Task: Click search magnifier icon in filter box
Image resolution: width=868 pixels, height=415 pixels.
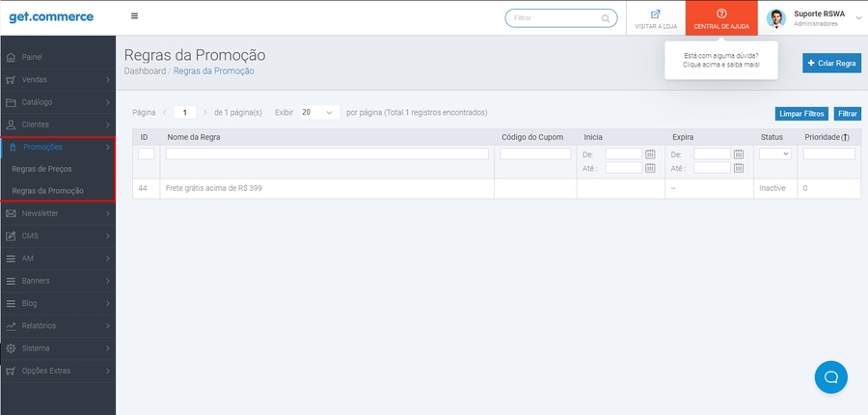Action: (606, 18)
